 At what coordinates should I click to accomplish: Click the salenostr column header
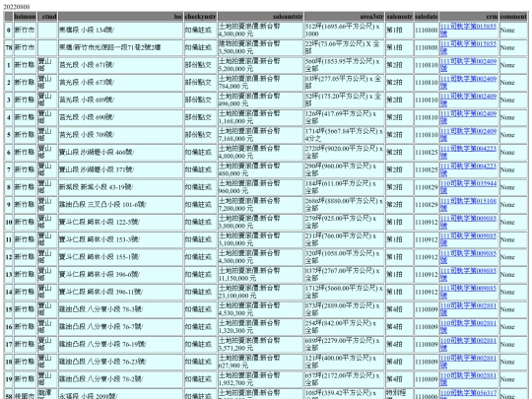pos(399,17)
